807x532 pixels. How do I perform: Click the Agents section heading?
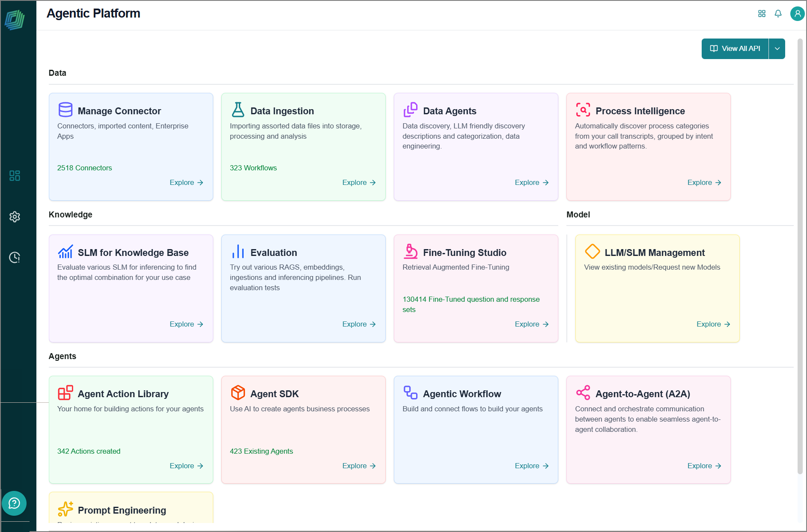pos(62,356)
